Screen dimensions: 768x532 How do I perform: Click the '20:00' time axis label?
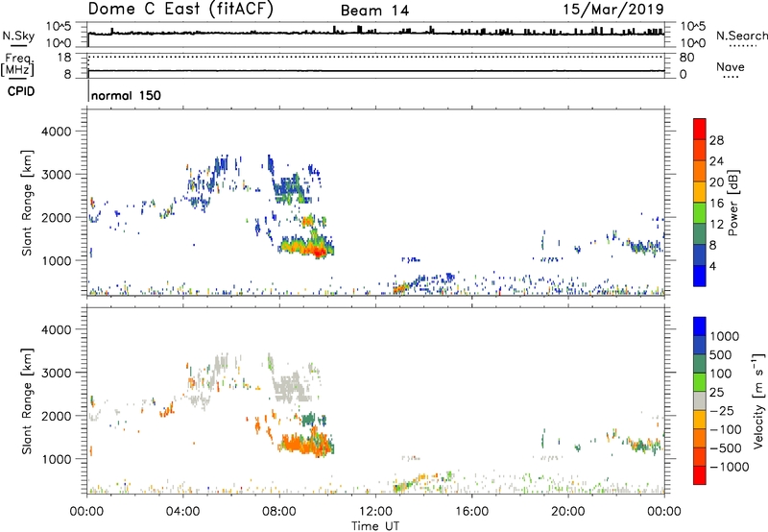pyautogui.click(x=567, y=512)
